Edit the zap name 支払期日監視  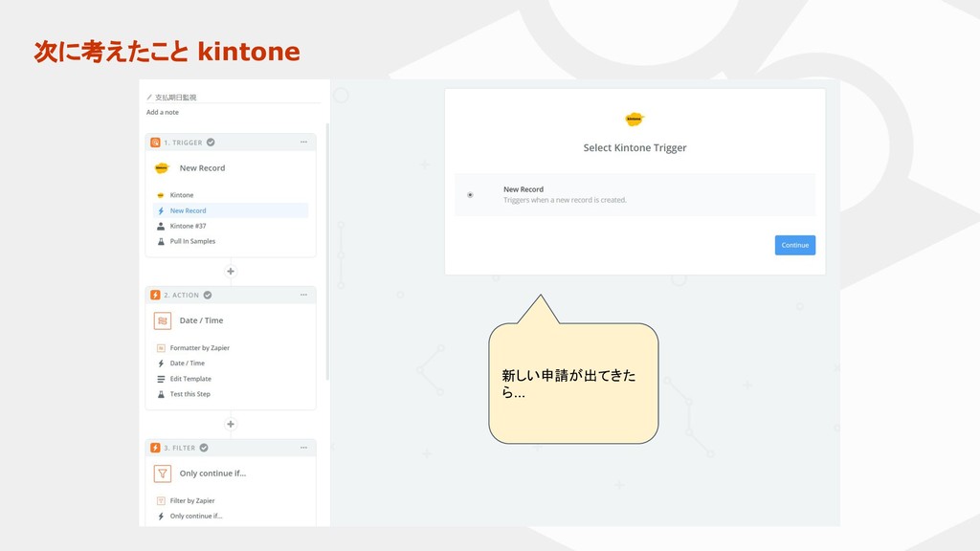point(176,98)
